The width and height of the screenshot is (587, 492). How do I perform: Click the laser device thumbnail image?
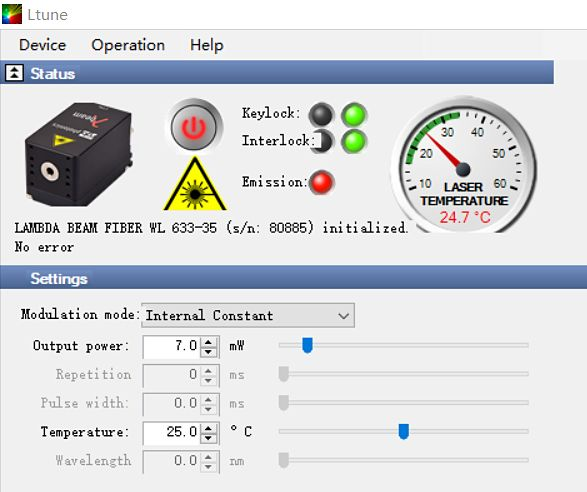[79, 154]
